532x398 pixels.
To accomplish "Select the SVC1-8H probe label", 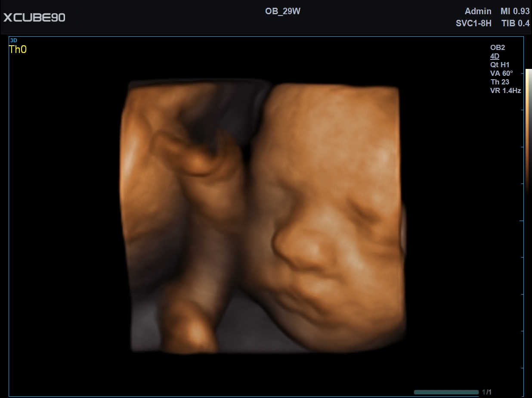I will pyautogui.click(x=473, y=24).
